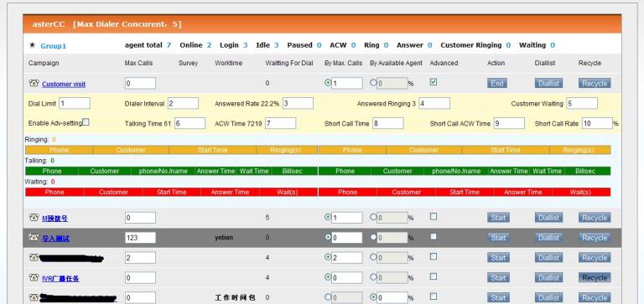Screen dimensions: 644x304
Task: Select By Available Agent radio for 导入测试
Action: pos(373,237)
